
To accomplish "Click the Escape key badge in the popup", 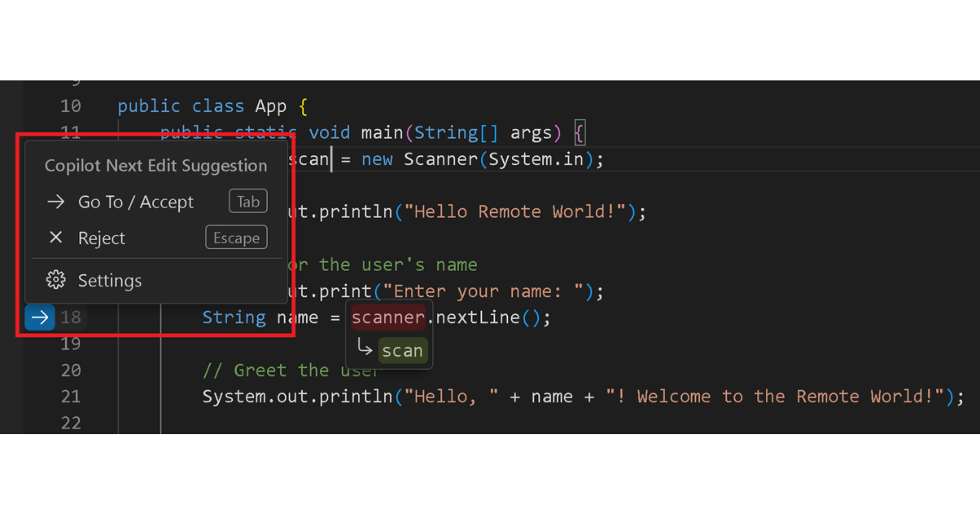I will click(236, 237).
